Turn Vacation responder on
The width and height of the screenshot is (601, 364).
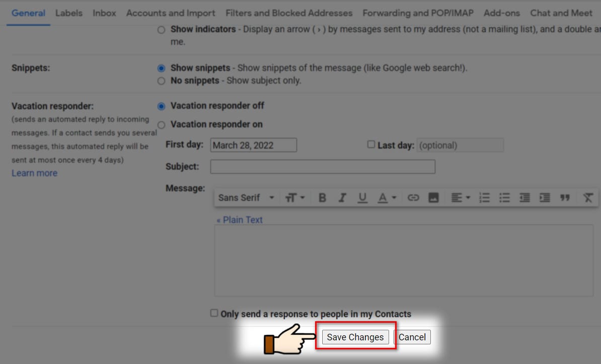[162, 125]
